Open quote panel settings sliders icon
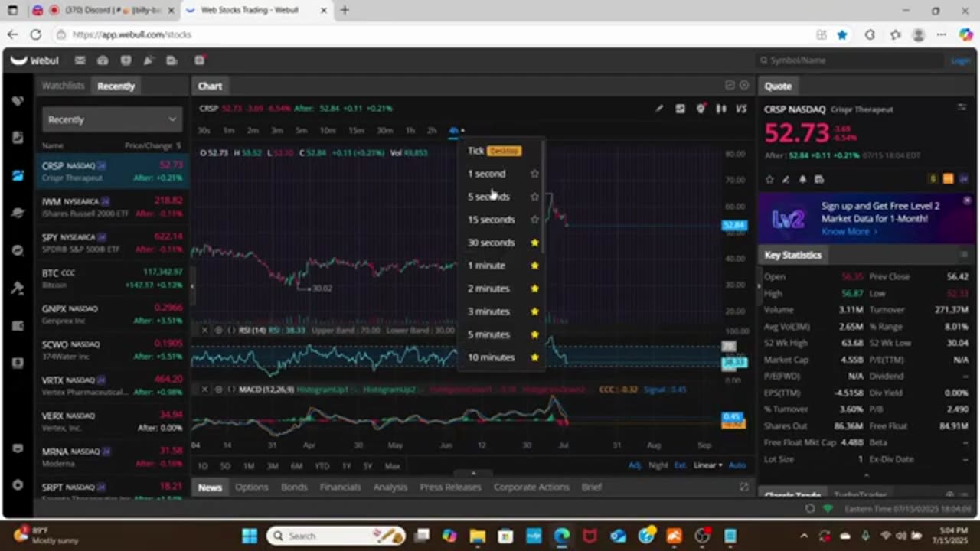The width and height of the screenshot is (980, 551). tap(962, 108)
